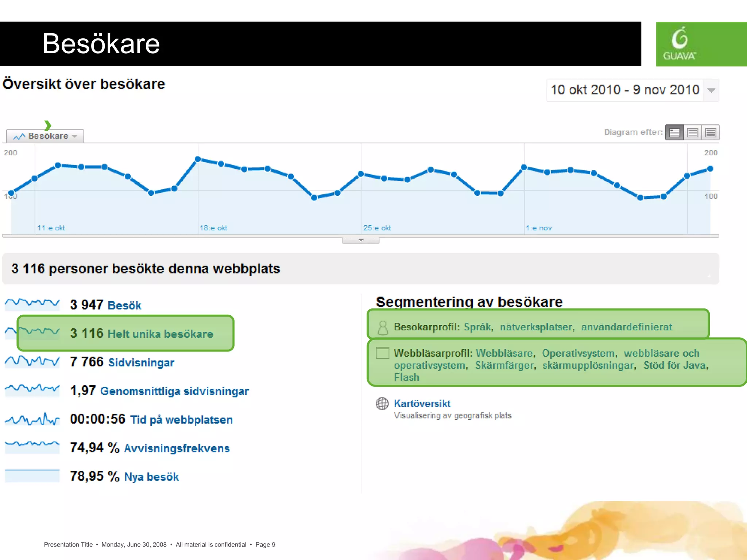Screen dimensions: 747x560
Task: Open the Besökare metric dropdown
Action: (x=45, y=136)
